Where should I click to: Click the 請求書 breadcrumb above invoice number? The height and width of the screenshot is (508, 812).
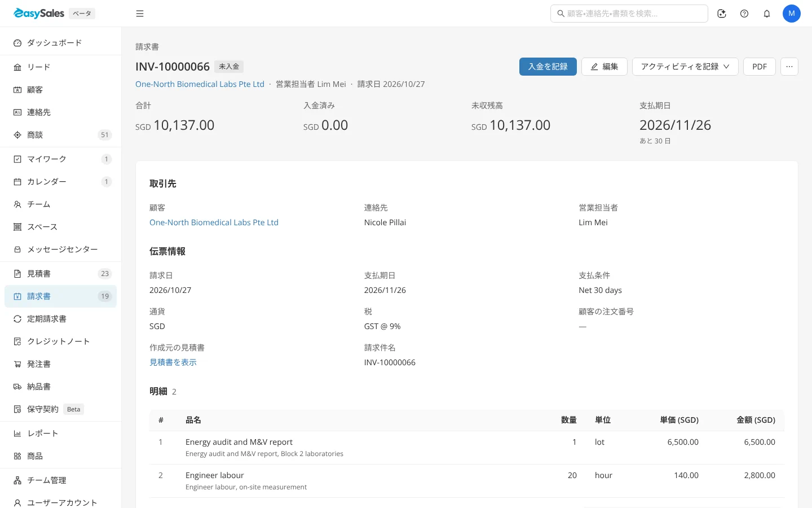click(x=147, y=47)
